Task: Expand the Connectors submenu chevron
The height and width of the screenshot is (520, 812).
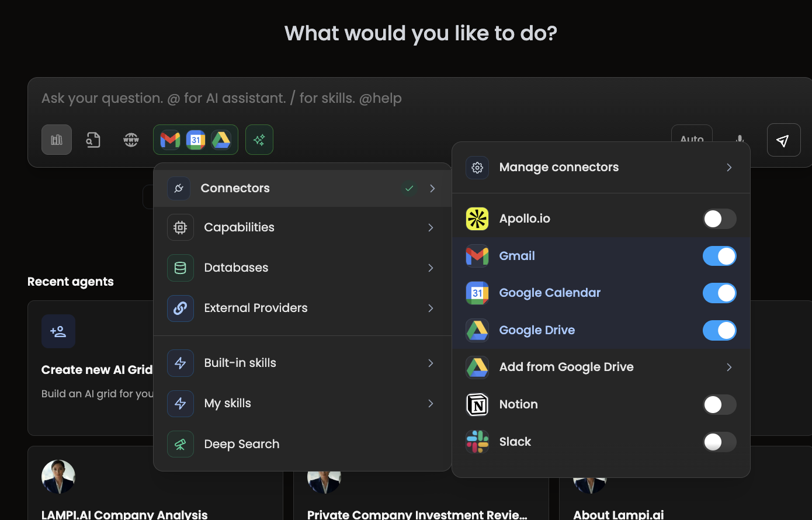Action: click(x=432, y=188)
